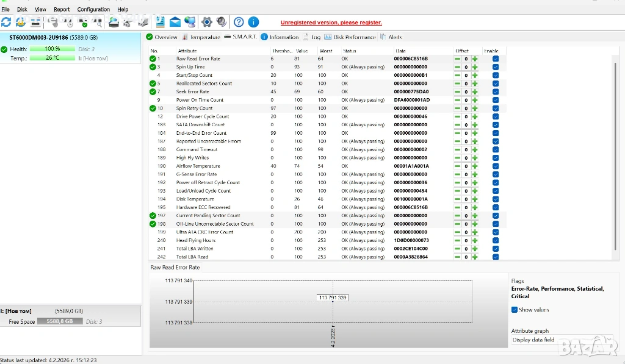Viewport: 625px width, 364px height.
Task: Click the blue refresh arrows toolbar icon
Action: (x=6, y=22)
